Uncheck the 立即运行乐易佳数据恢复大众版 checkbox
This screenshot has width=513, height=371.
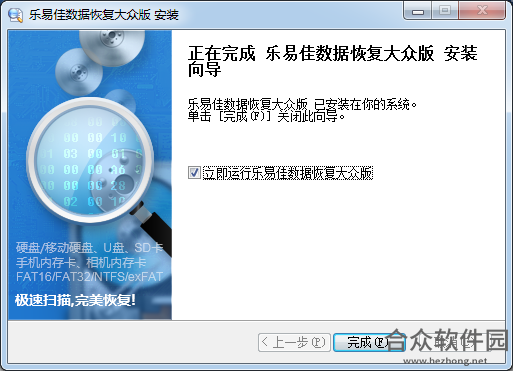click(194, 173)
